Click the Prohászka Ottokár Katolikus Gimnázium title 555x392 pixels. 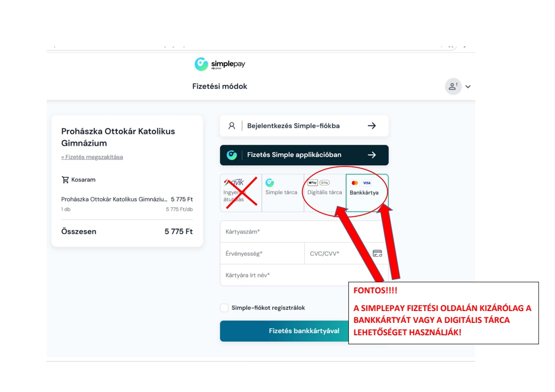[118, 137]
